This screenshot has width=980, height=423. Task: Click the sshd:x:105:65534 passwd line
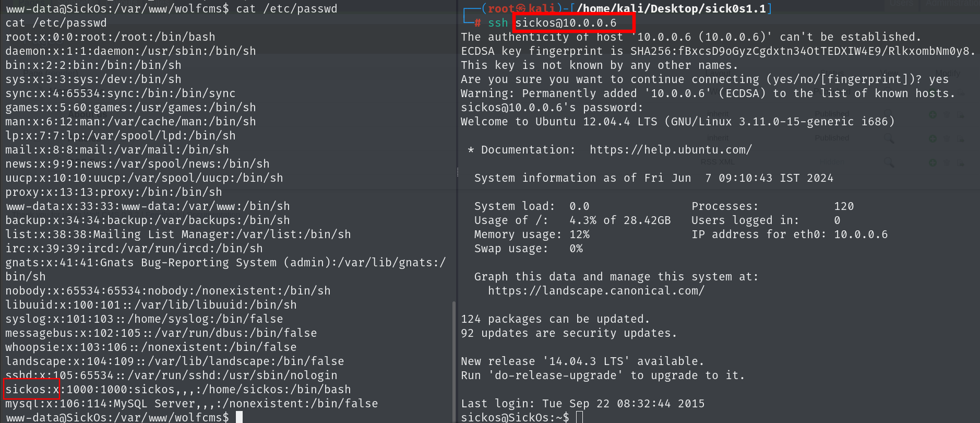click(x=171, y=375)
